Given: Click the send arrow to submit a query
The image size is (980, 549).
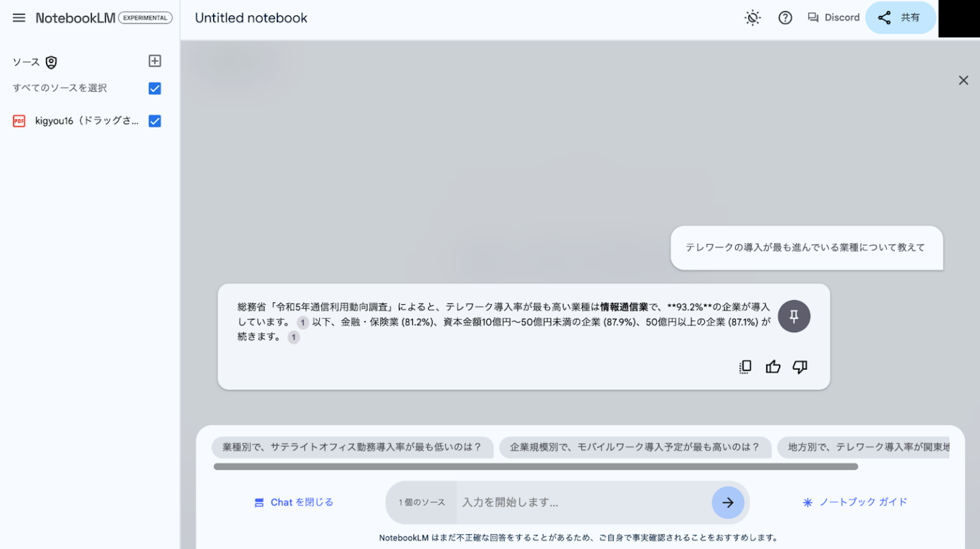Looking at the screenshot, I should [x=727, y=502].
